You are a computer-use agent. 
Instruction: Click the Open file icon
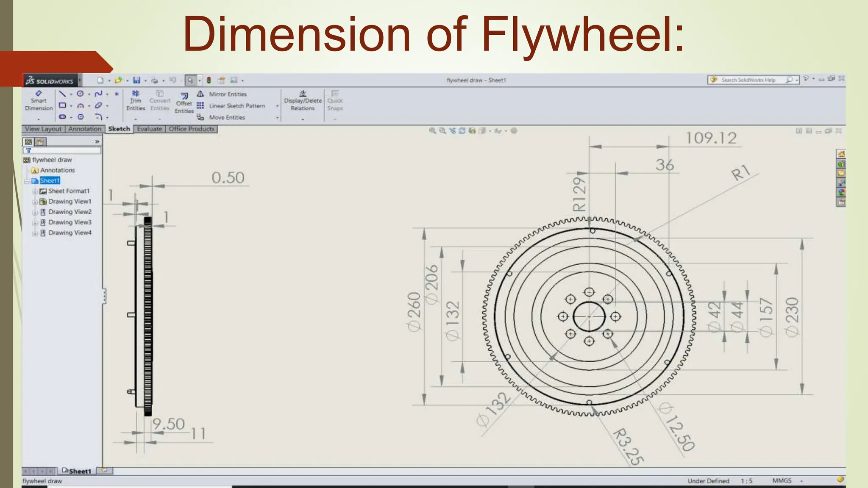(118, 80)
